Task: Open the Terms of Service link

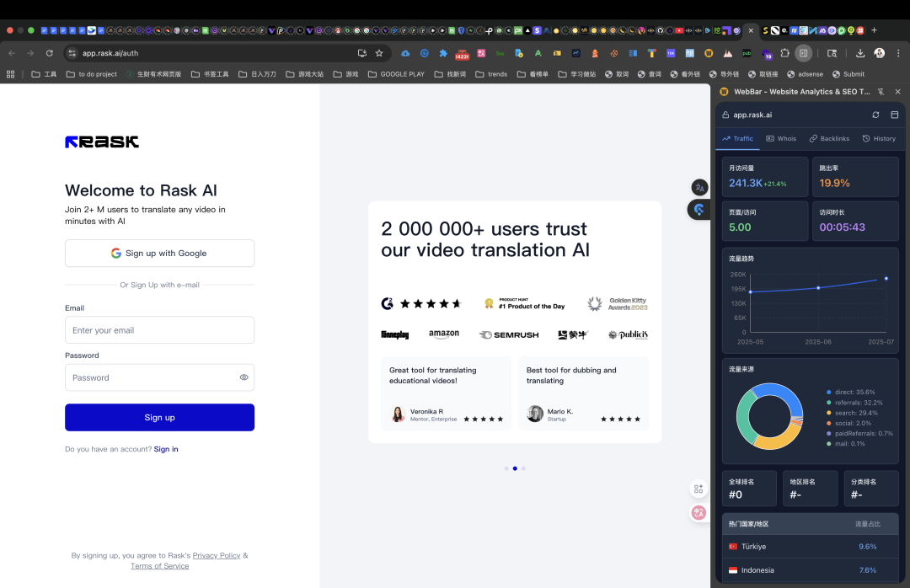Action: [159, 566]
